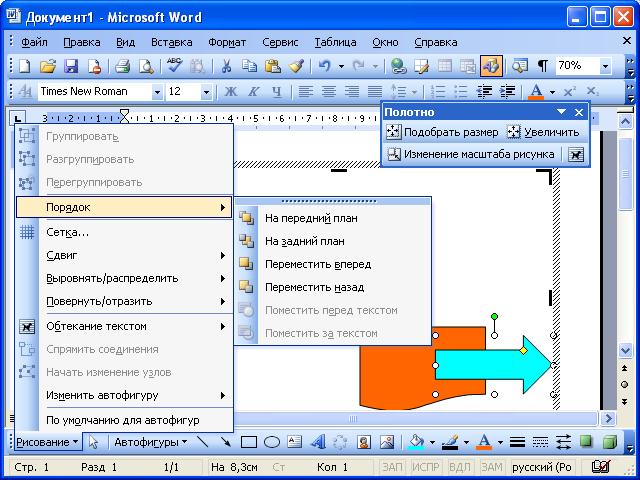Open font size 12 dropdown
The image size is (640, 480).
tap(206, 92)
